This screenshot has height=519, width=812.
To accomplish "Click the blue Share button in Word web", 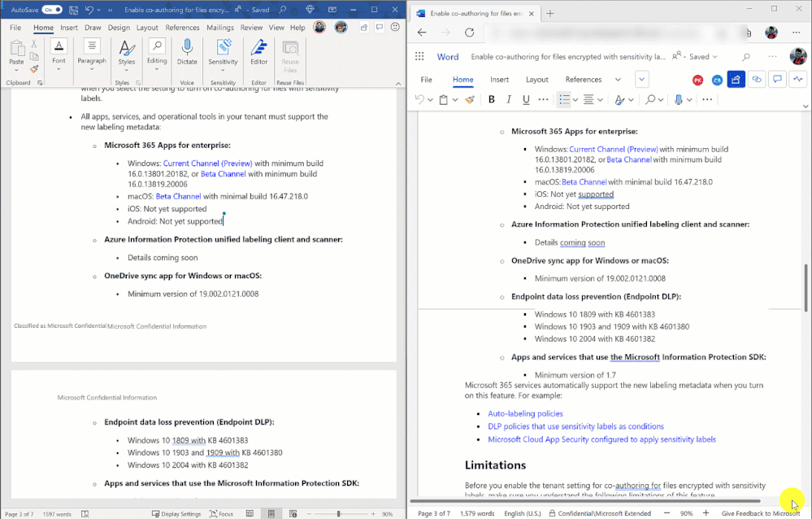I will point(736,80).
